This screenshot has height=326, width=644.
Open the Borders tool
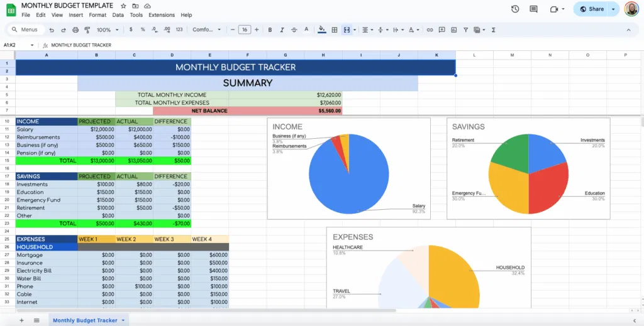click(x=335, y=30)
